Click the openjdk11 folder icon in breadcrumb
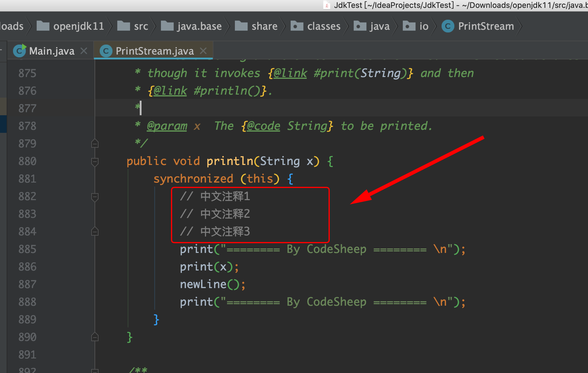 [x=43, y=26]
